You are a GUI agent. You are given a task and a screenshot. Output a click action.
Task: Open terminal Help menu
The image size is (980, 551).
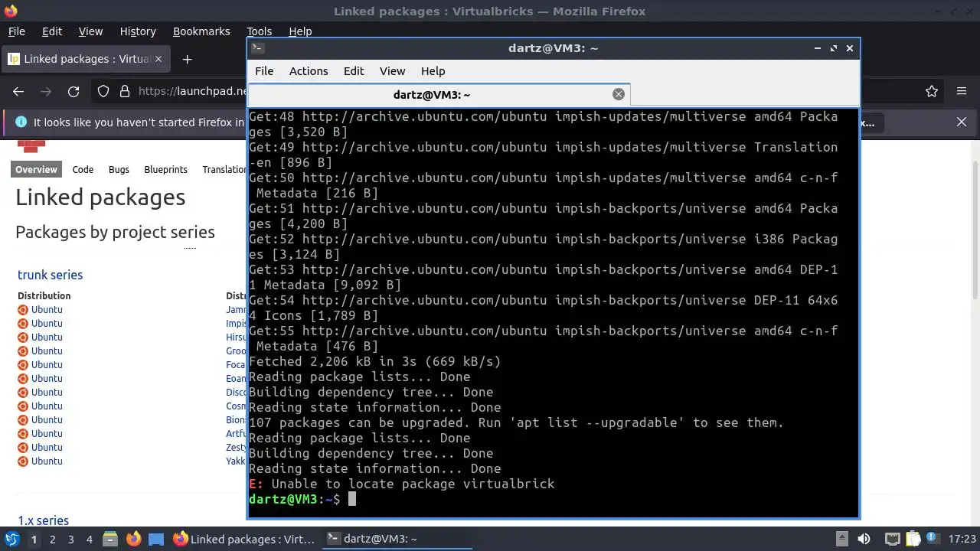point(433,70)
